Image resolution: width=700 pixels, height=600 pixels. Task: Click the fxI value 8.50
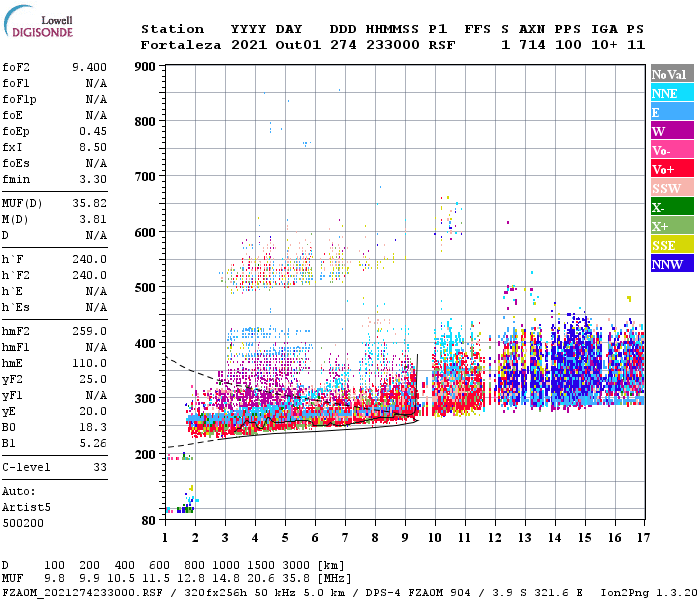click(93, 147)
